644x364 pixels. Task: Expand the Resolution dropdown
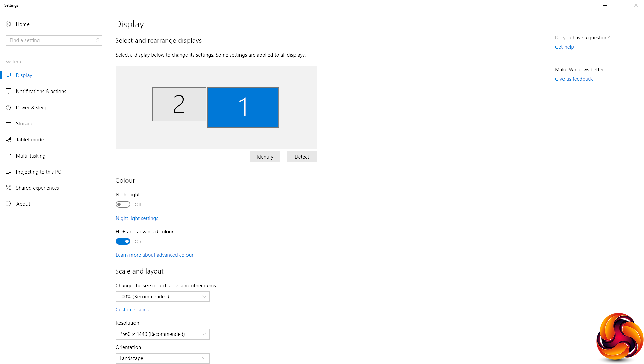[x=162, y=334]
